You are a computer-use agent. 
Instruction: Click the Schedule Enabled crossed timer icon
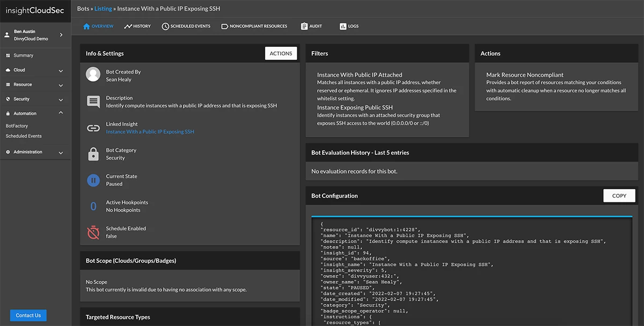tap(93, 232)
